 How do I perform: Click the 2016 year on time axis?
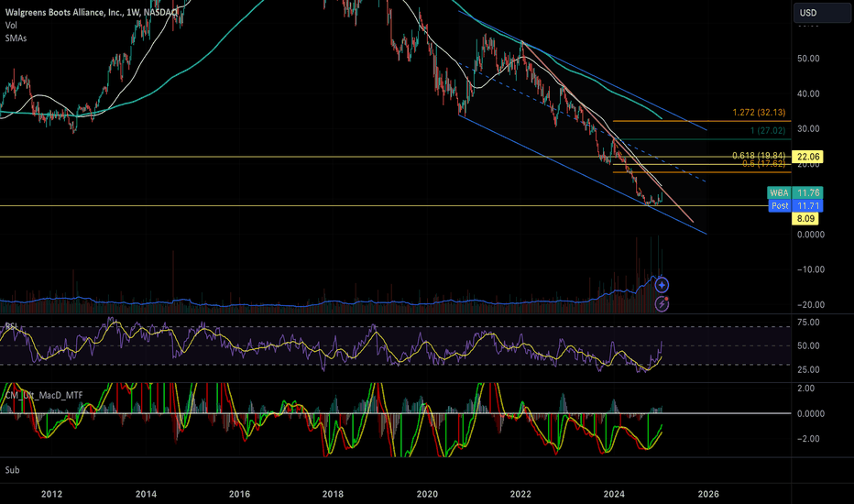[x=240, y=494]
